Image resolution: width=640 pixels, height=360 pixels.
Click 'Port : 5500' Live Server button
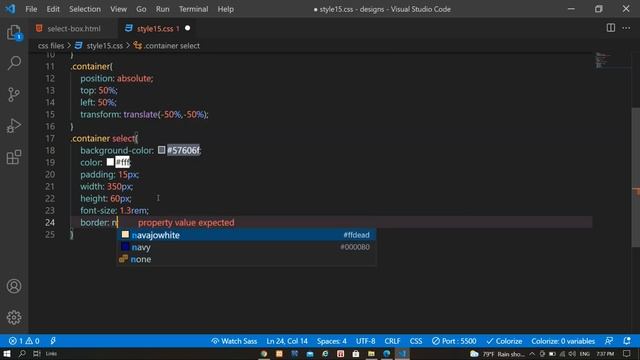tap(454, 341)
